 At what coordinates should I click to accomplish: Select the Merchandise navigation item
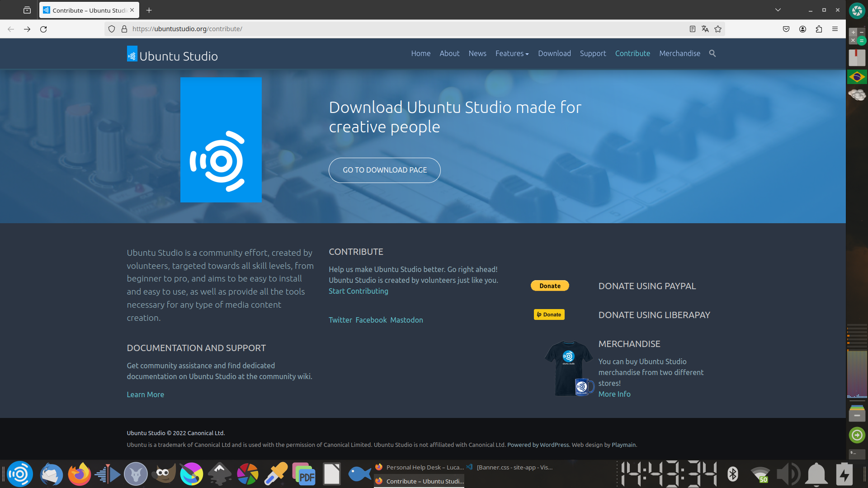(679, 53)
